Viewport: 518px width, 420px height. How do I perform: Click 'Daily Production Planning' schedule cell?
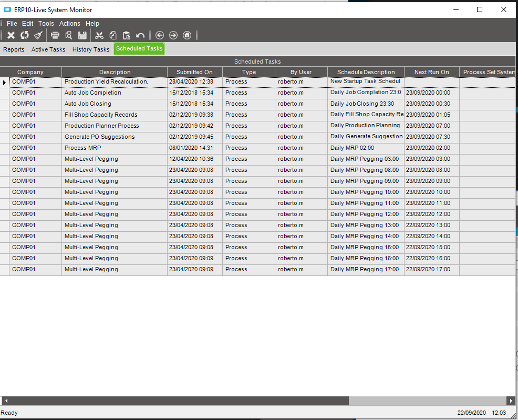tap(366, 126)
